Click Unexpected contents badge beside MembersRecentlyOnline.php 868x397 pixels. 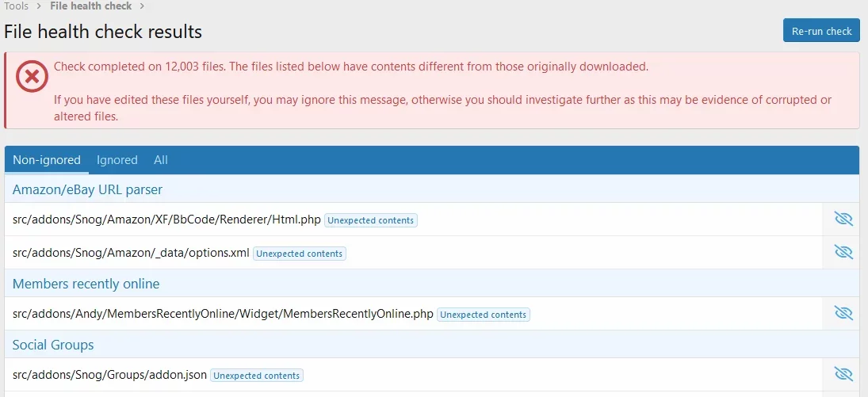tap(484, 315)
